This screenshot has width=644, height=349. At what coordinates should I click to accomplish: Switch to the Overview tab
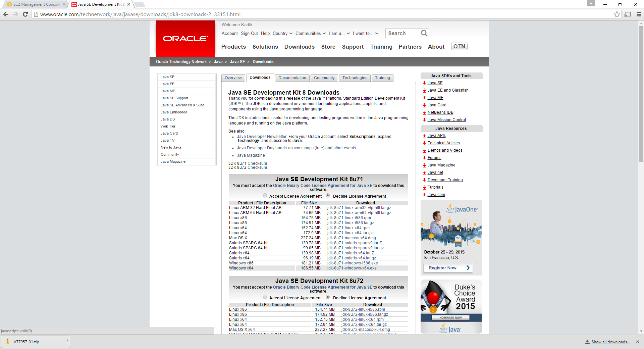coord(233,78)
